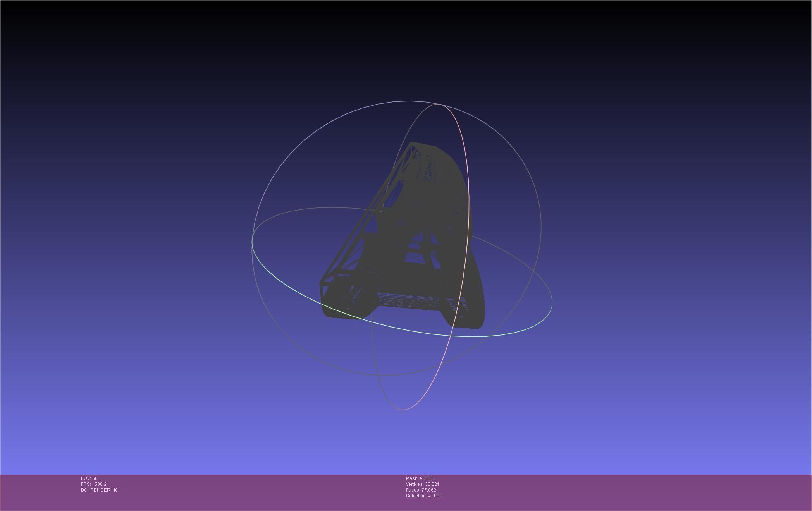Click the 'Vertices: 38,521' text
This screenshot has width=812, height=511.
[423, 484]
